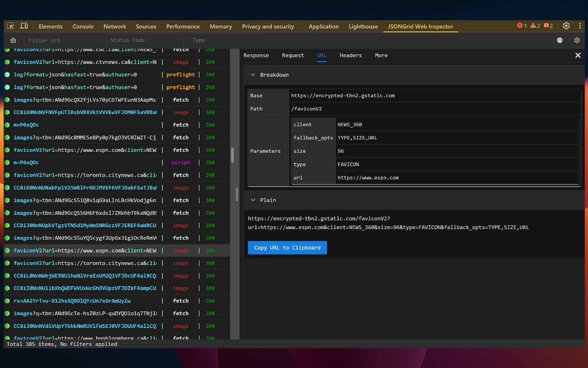Select the first log?format=json preflight request
The image size is (588, 368).
point(117,75)
